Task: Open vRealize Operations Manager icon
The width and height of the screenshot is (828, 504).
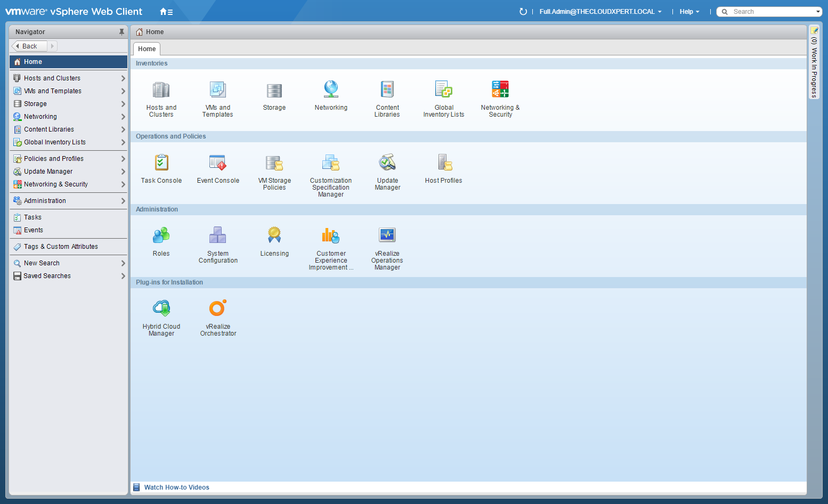Action: click(387, 235)
